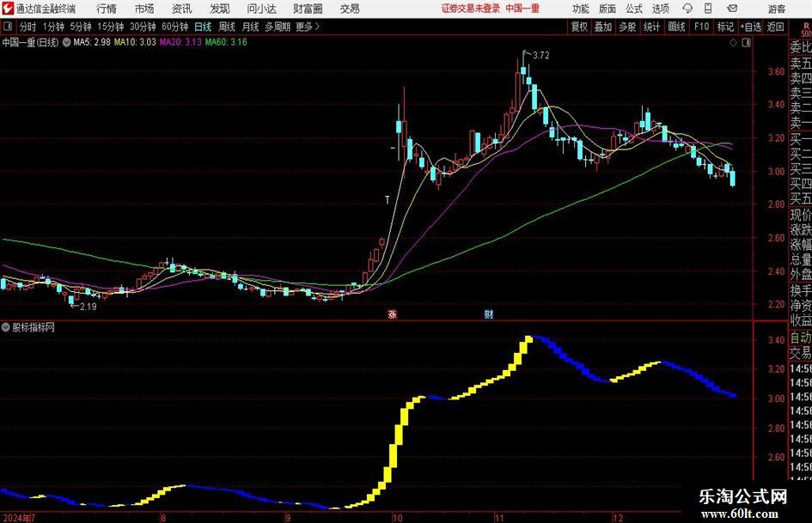Image resolution: width=812 pixels, height=523 pixels.
Task: Open the 发现 menu
Action: pyautogui.click(x=220, y=9)
